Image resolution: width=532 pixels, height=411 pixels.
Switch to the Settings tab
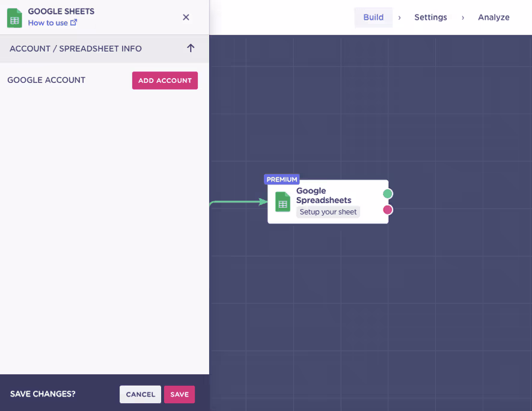(x=430, y=17)
